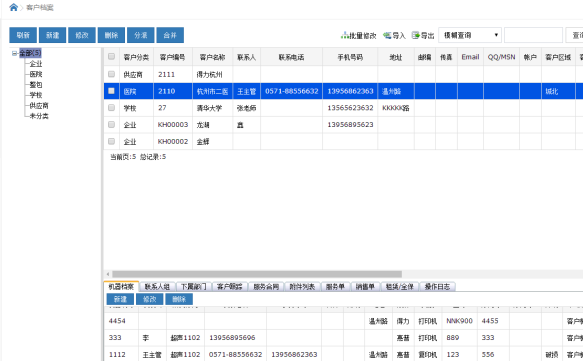Click the 客户分类 column header

(x=136, y=57)
